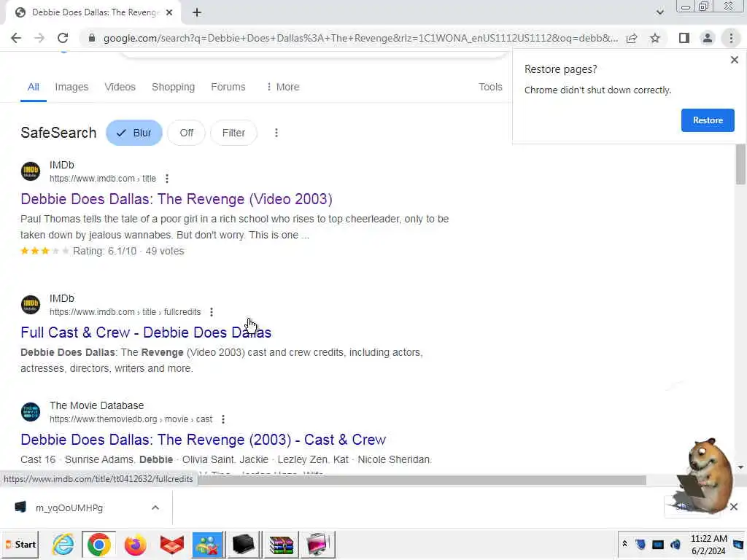Click IMDb favicon of first result
This screenshot has width=747, height=560.
point(31,171)
